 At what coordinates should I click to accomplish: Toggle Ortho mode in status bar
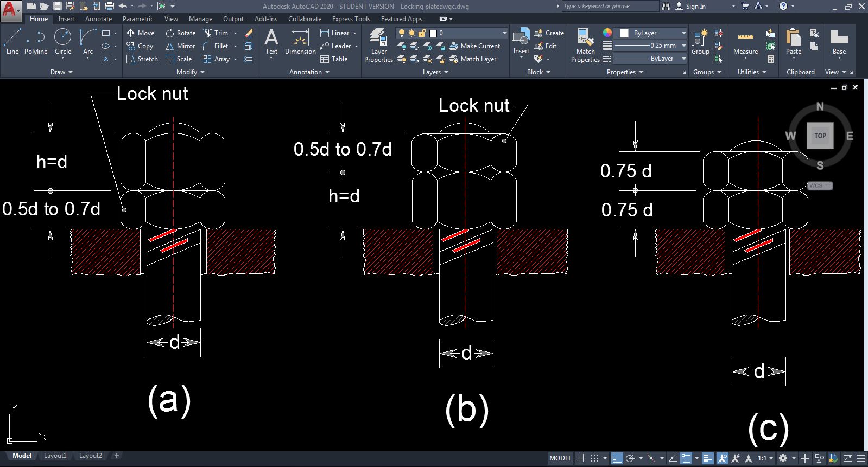(617, 458)
